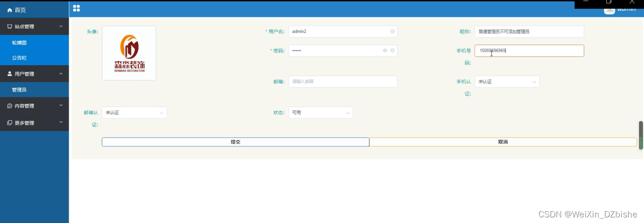Focus the 用户名 field containing admin2

click(343, 32)
